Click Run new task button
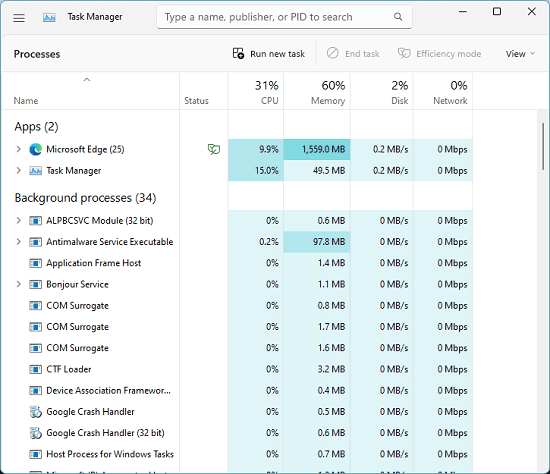This screenshot has width=550, height=474. 269,54
